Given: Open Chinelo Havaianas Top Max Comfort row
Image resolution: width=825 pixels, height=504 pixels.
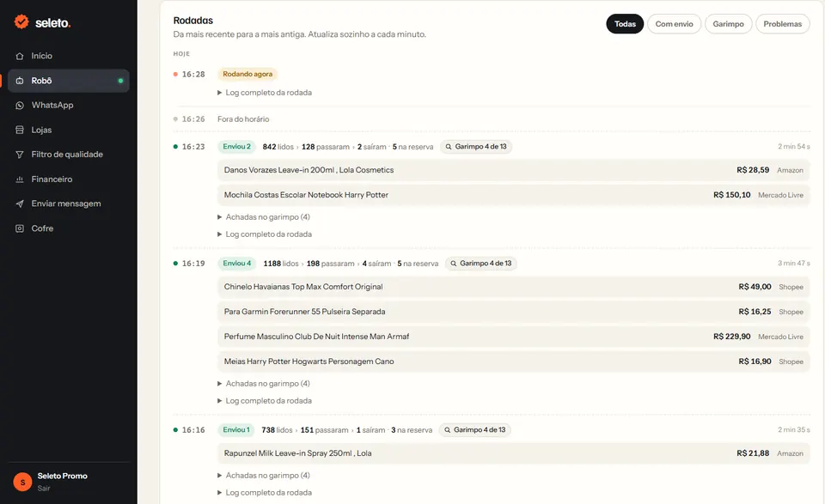Looking at the screenshot, I should click(x=514, y=287).
